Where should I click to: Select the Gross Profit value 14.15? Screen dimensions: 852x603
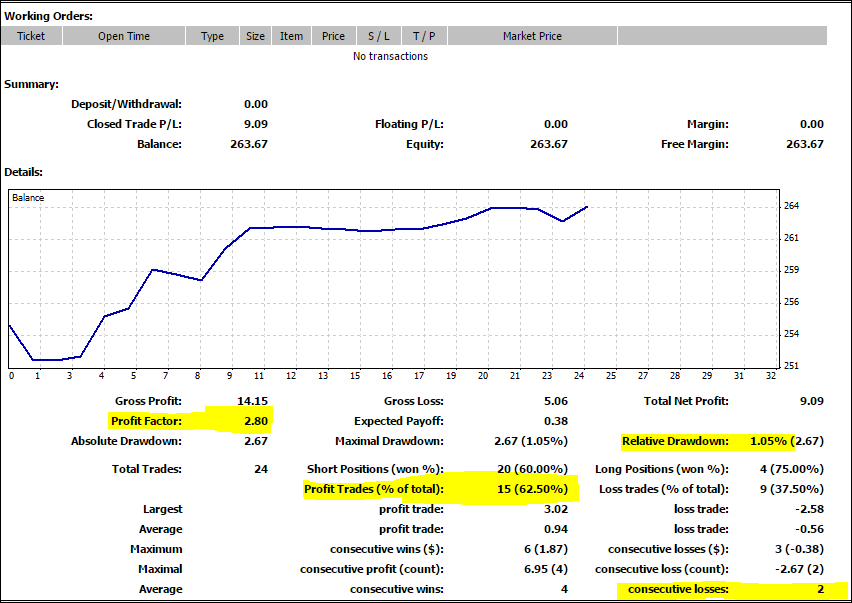(x=252, y=401)
